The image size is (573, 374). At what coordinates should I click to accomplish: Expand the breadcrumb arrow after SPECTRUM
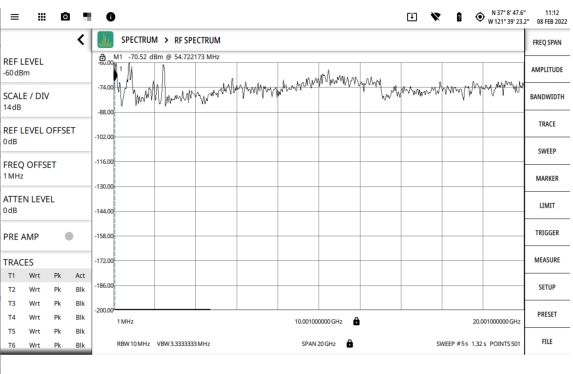click(166, 40)
